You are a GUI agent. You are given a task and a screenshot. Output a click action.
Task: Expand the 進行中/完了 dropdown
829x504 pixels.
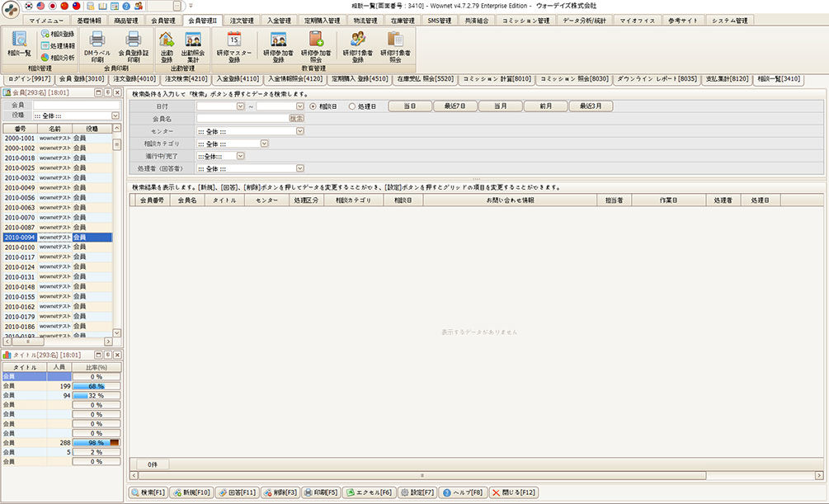(241, 156)
